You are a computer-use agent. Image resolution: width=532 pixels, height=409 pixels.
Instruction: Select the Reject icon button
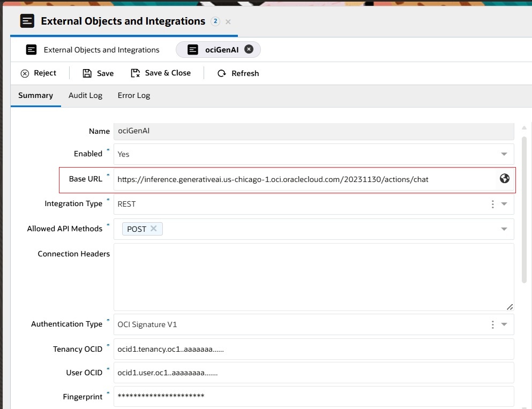tap(25, 73)
